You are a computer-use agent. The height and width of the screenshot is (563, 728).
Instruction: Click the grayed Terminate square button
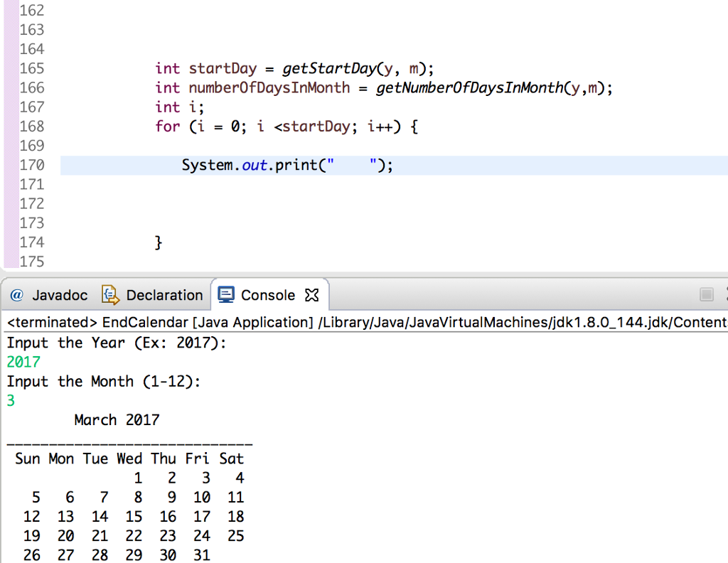tap(707, 294)
